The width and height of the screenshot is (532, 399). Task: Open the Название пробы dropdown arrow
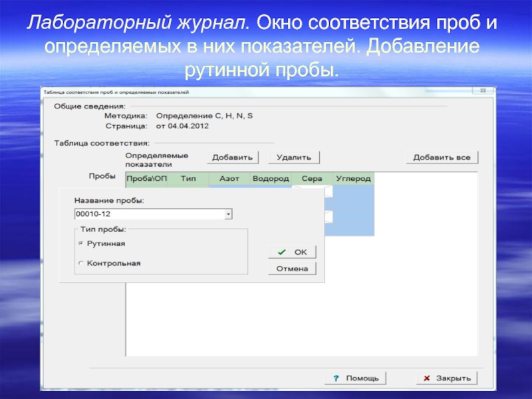[x=228, y=214]
